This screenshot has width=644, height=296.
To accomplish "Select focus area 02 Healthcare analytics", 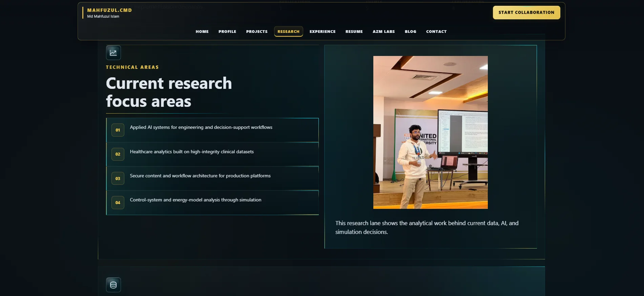I will pyautogui.click(x=212, y=154).
